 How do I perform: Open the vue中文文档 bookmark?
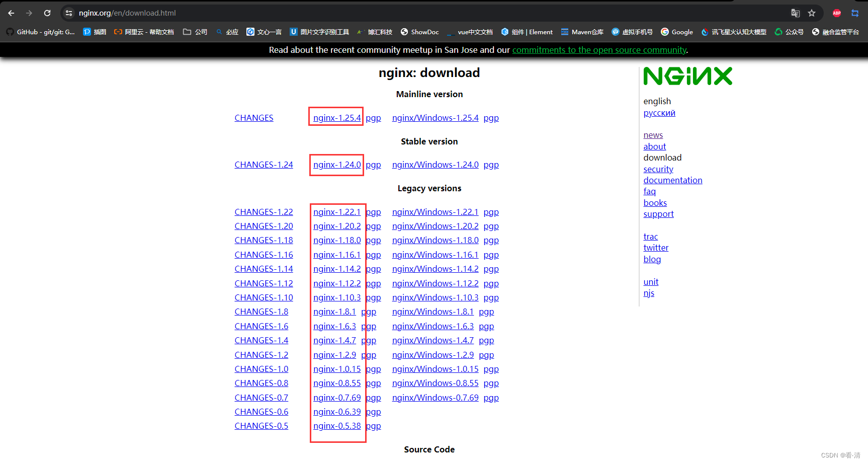pyautogui.click(x=470, y=32)
